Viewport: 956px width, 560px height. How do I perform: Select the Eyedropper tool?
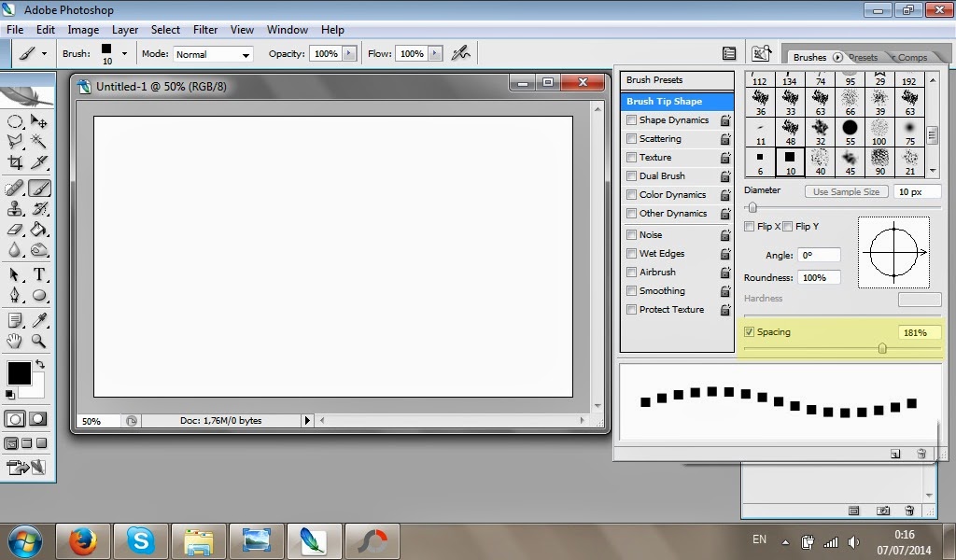click(x=39, y=320)
